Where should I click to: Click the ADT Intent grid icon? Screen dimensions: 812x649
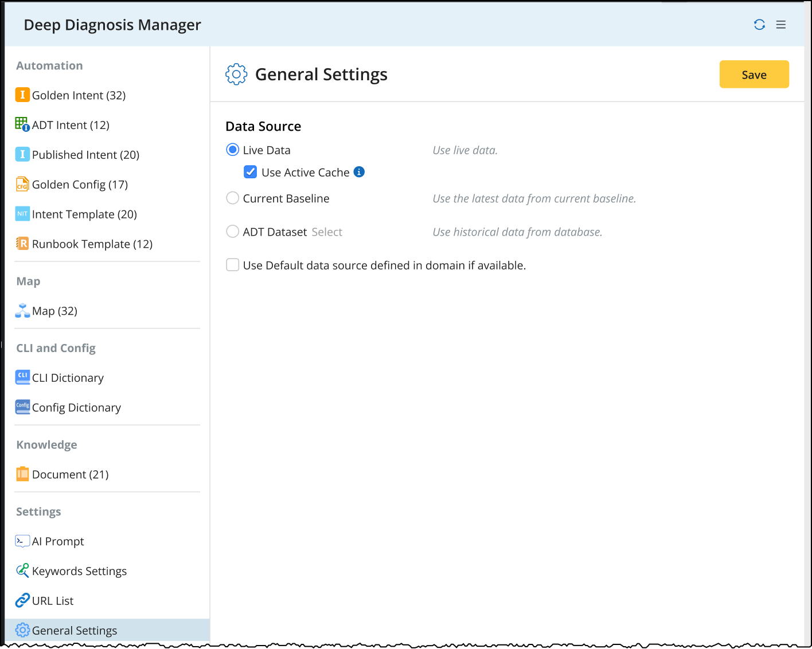pos(22,124)
